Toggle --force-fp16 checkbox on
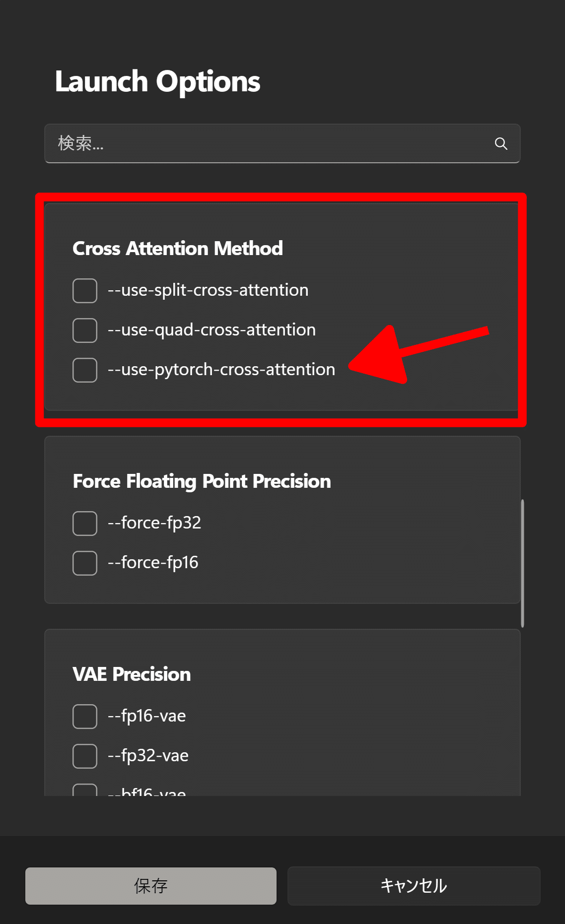565x924 pixels. tap(85, 563)
